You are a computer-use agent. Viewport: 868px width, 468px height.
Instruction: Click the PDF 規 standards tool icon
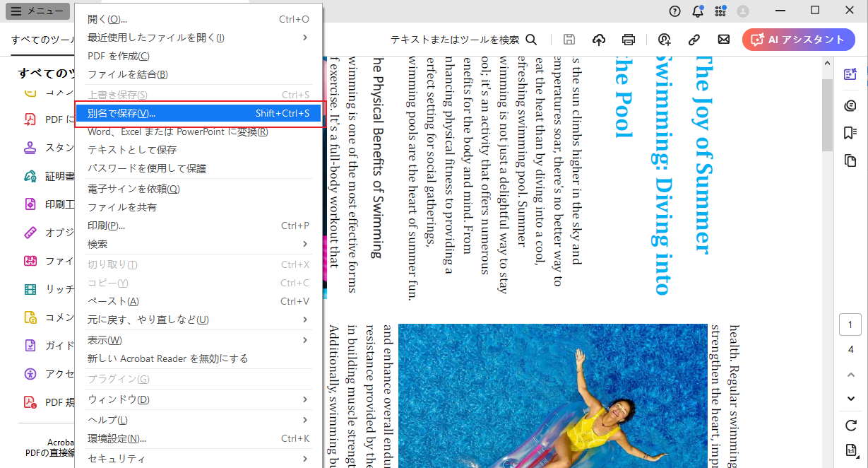tap(30, 402)
